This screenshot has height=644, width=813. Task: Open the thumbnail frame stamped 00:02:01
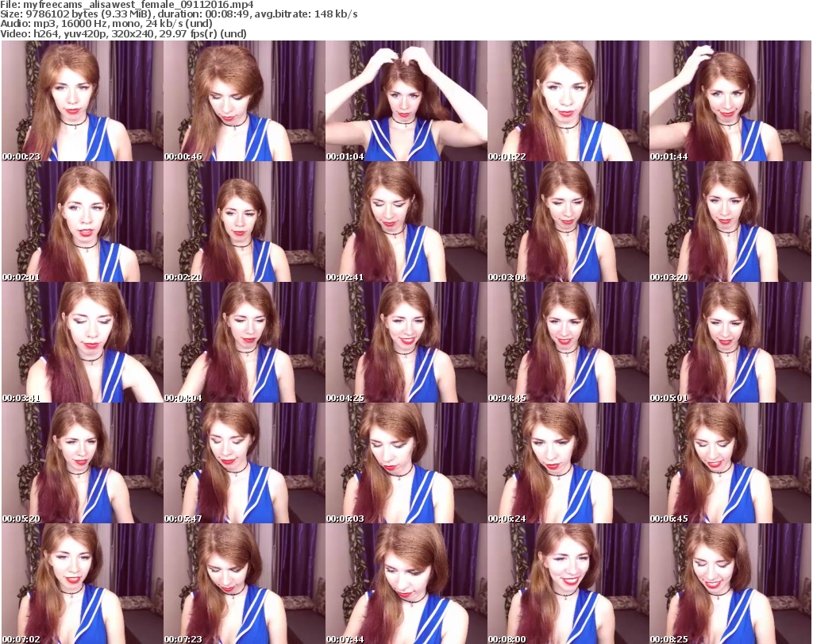click(x=83, y=222)
